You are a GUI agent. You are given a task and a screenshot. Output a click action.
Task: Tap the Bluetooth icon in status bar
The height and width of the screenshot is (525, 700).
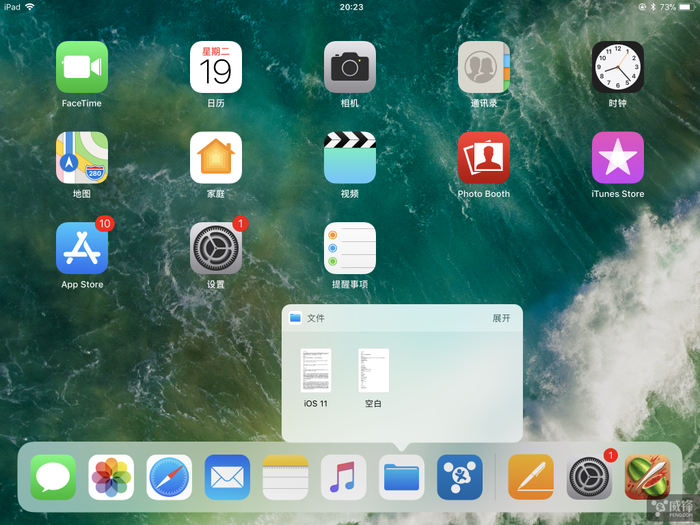pos(653,7)
